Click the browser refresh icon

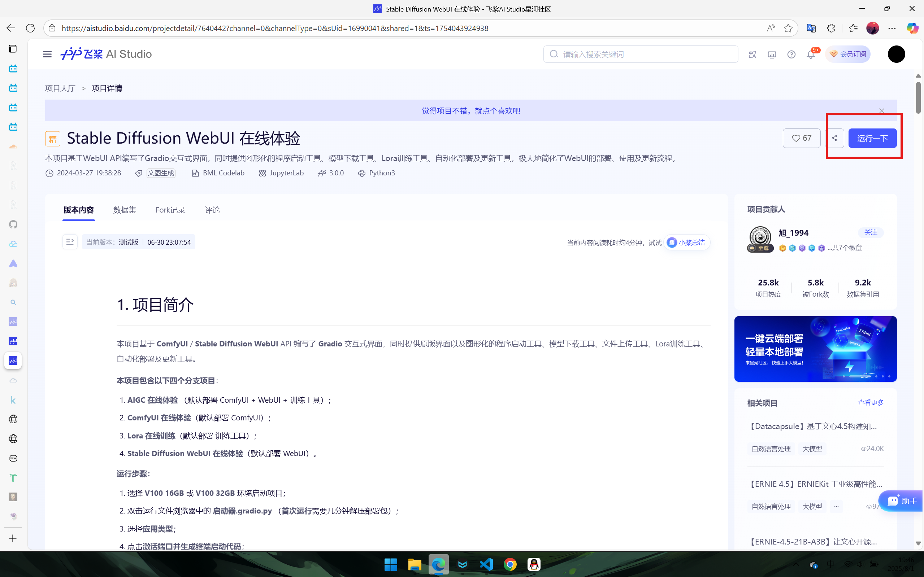30,28
